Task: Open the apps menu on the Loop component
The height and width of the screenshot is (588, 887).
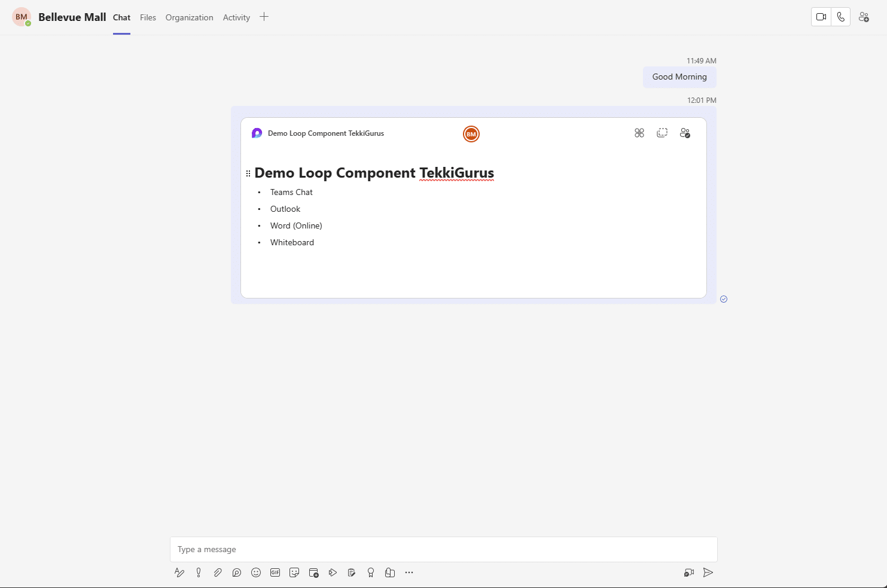Action: coord(639,133)
